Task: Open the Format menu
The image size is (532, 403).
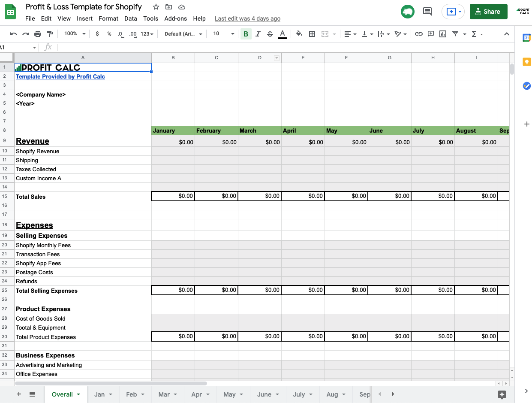Action: click(108, 18)
